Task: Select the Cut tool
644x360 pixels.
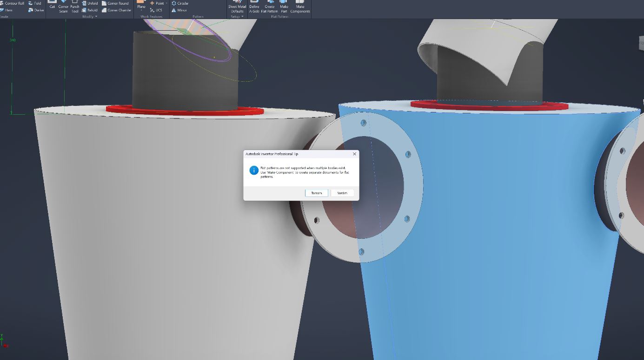Action: tap(52, 7)
